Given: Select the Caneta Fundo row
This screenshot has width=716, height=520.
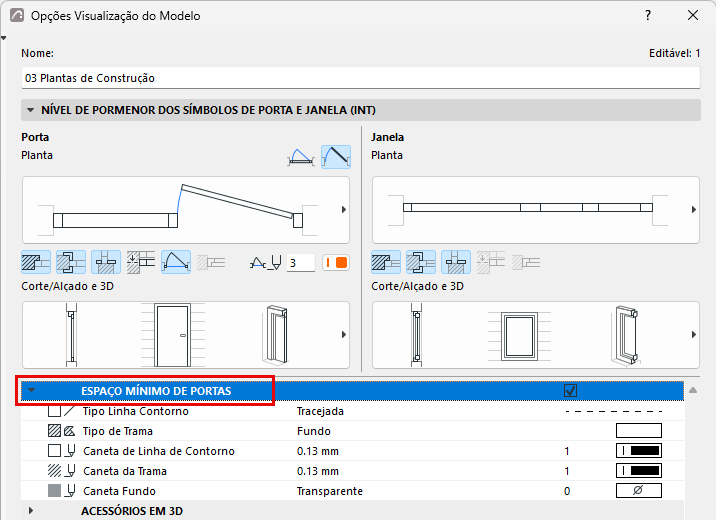Looking at the screenshot, I should pyautogui.click(x=353, y=491).
